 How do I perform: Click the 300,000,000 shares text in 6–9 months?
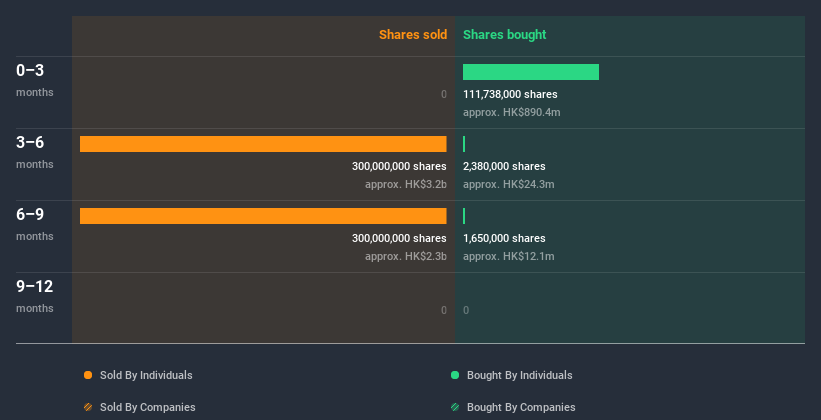click(x=399, y=238)
